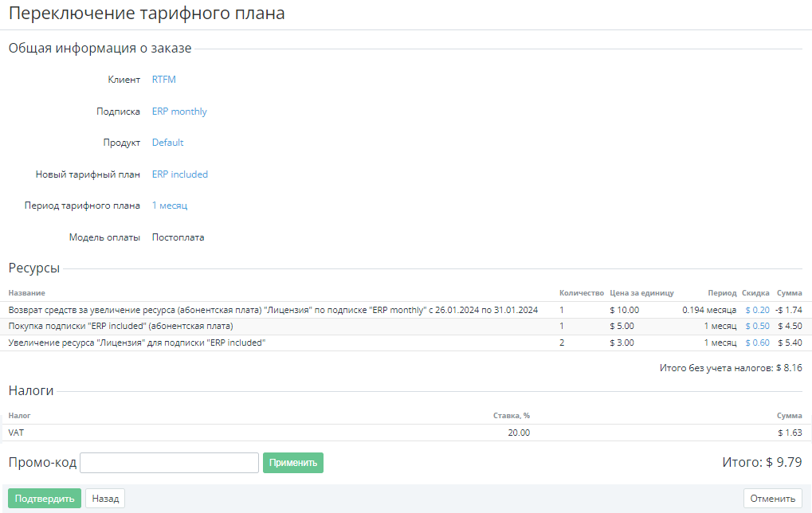Open the RTFM client link
The height and width of the screenshot is (513, 812).
(163, 80)
